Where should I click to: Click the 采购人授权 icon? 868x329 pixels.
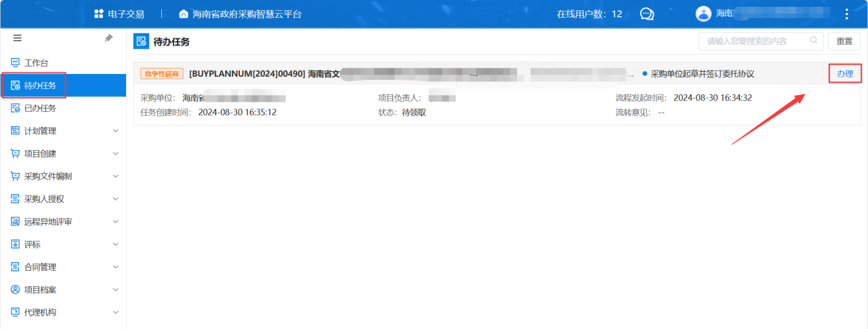pos(15,199)
